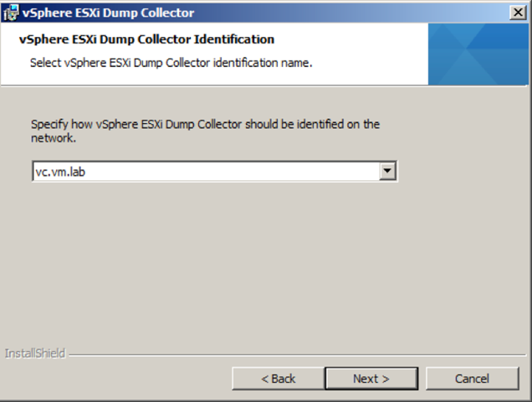The image size is (532, 402).
Task: Select the vc.vm.lab combo box field
Action: (x=214, y=172)
